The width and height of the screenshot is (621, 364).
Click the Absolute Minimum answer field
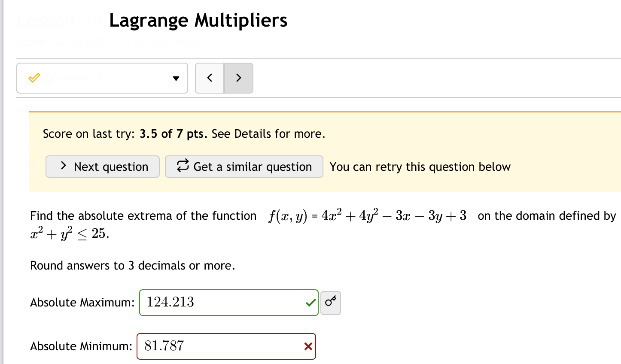pos(226,346)
